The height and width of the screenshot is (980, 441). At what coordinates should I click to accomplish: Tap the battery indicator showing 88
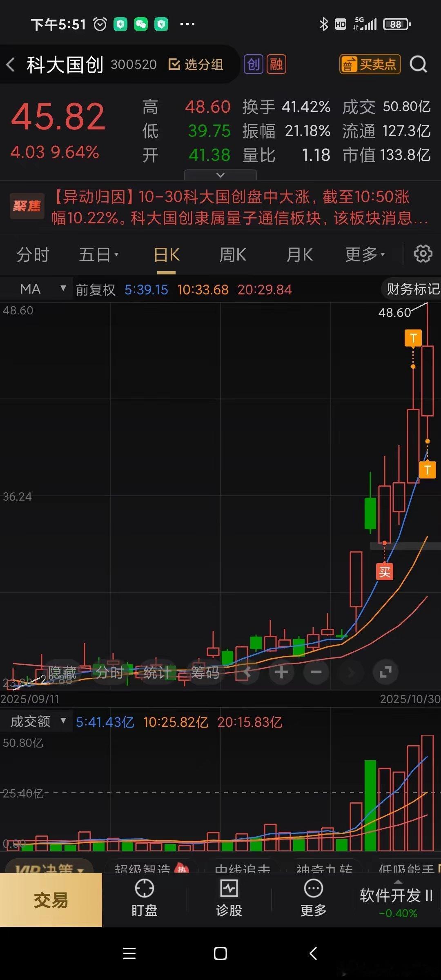pyautogui.click(x=397, y=24)
